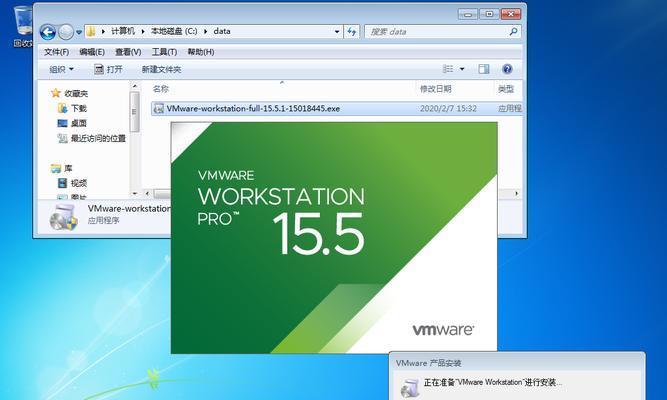Select 计算机 in the address breadcrumb
Viewport: 667px width, 400px height.
tap(123, 31)
